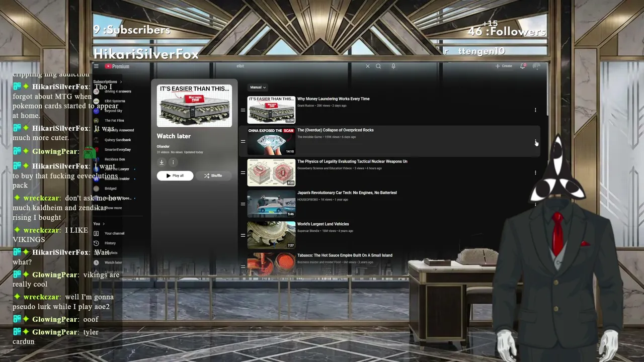Screen dimensions: 644x362
Task: Play the nuclear diagram thumbnail
Action: pyautogui.click(x=271, y=172)
